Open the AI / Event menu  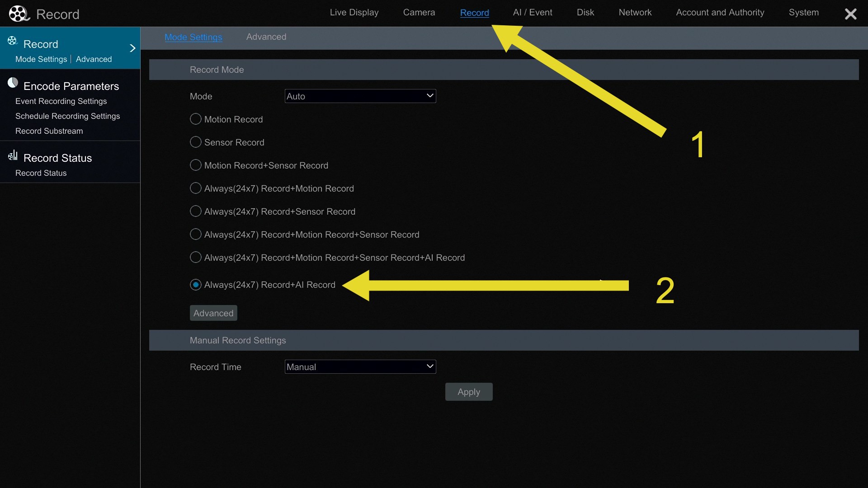point(533,13)
